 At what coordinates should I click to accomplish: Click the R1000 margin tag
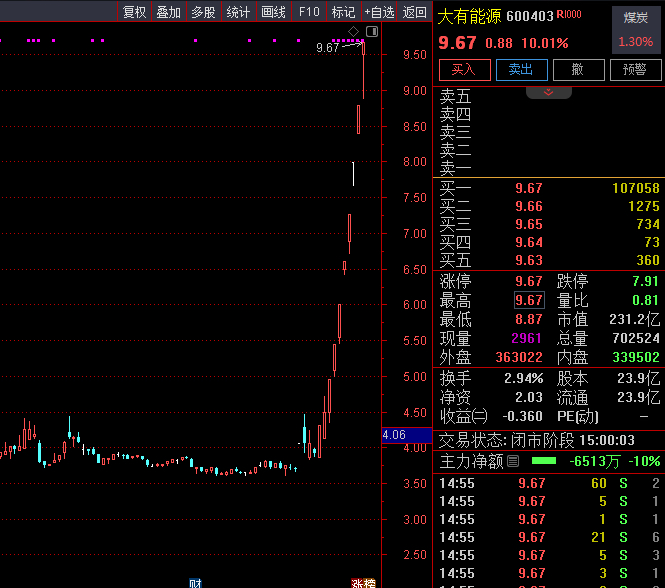(569, 14)
